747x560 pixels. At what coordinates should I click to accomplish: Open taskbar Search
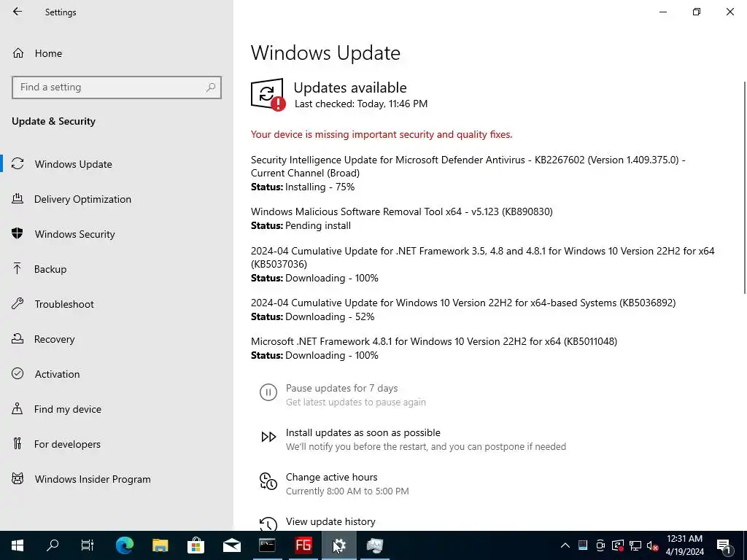[x=53, y=545]
